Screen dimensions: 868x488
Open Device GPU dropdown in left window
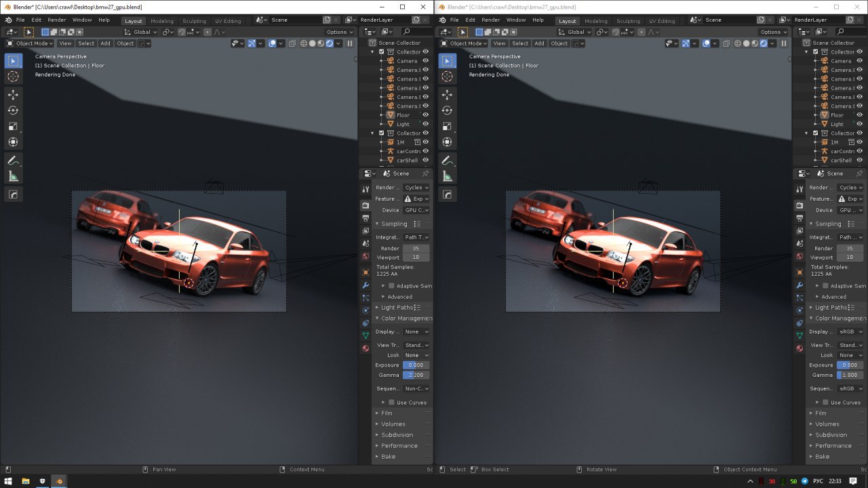tap(416, 210)
